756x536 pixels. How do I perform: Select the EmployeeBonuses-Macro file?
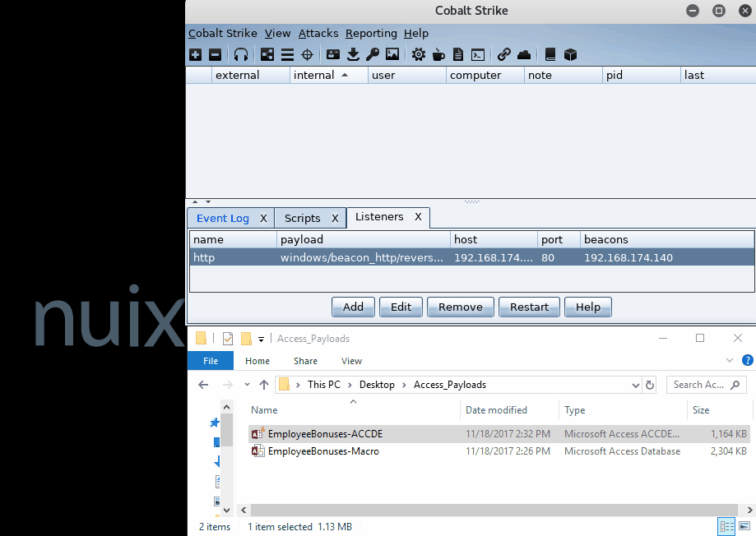[x=322, y=451]
